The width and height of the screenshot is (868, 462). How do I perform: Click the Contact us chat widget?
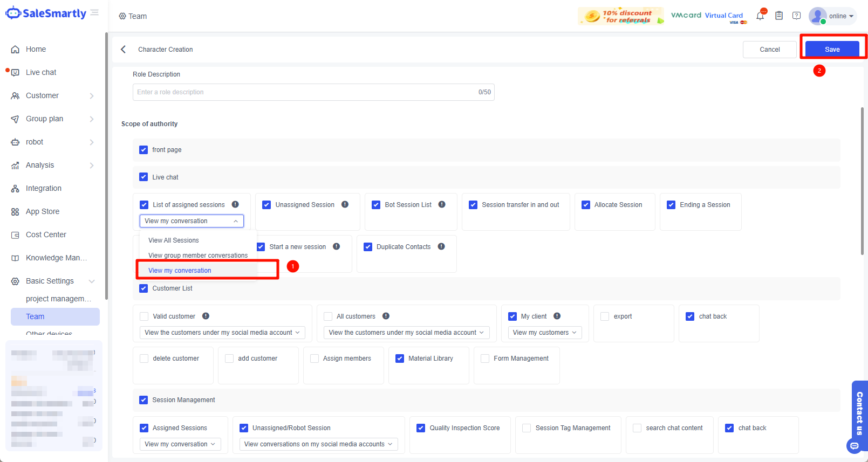(859, 415)
